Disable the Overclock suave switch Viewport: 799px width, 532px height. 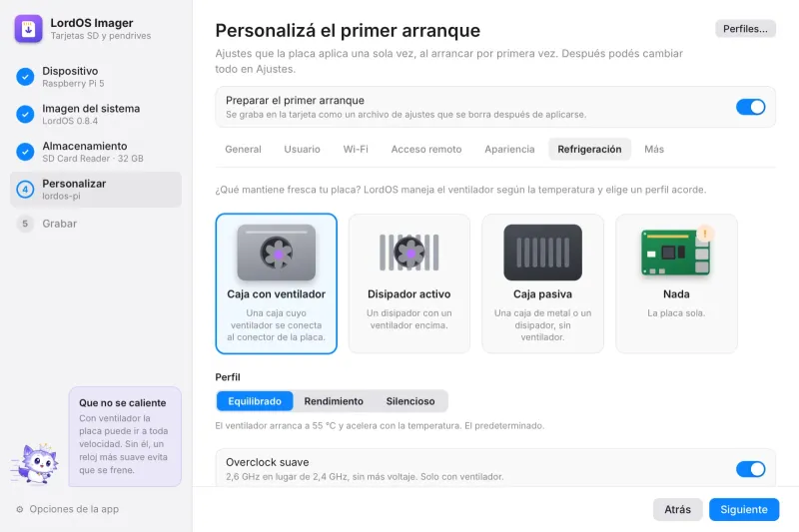pyautogui.click(x=751, y=469)
